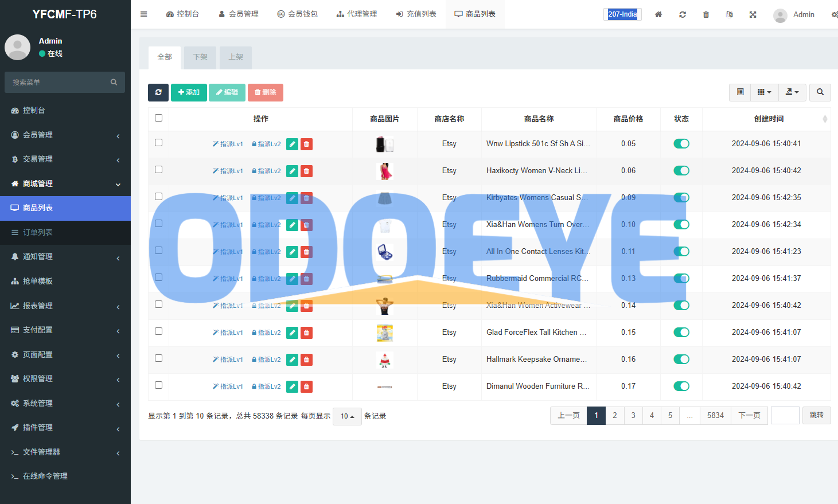
Task: Click the home icon in top bar
Action: point(658,14)
